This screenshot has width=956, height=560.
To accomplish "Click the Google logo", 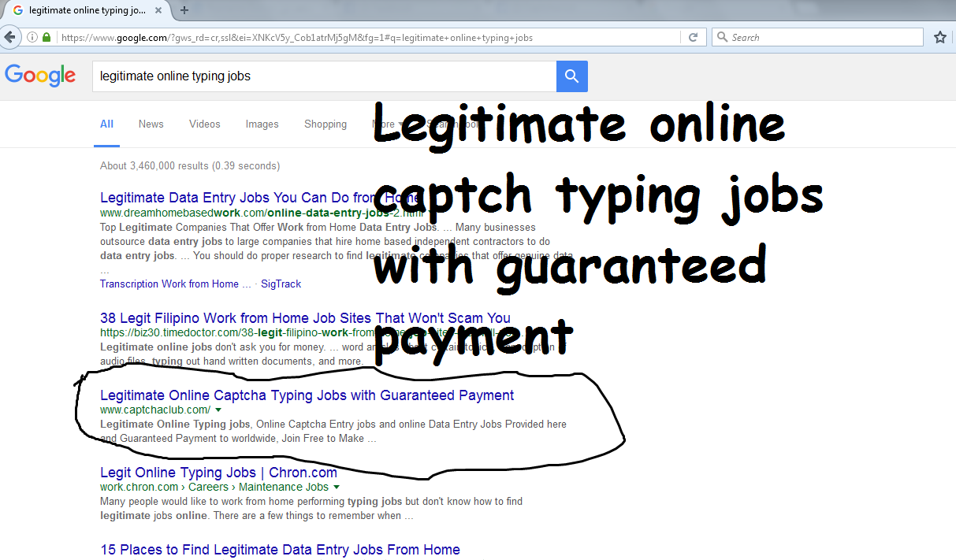I will click(40, 76).
